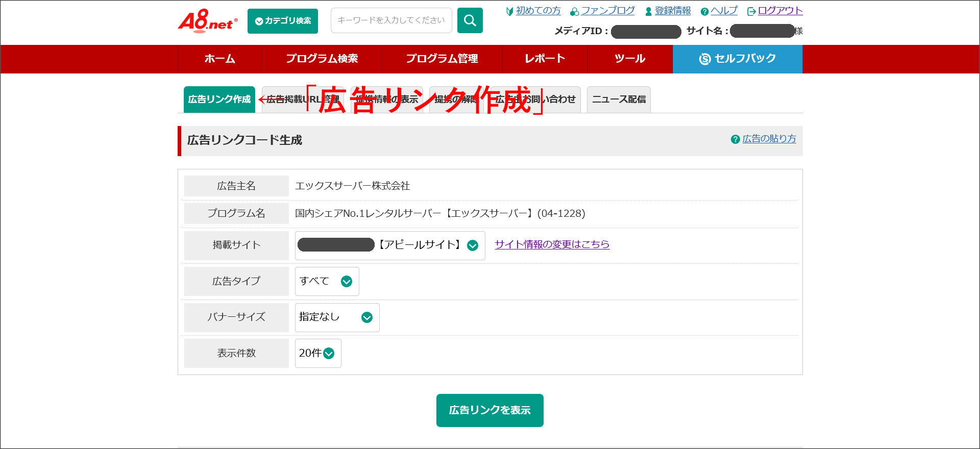Open the 掲載サイト dropdown
Image resolution: width=980 pixels, height=449 pixels.
point(390,245)
